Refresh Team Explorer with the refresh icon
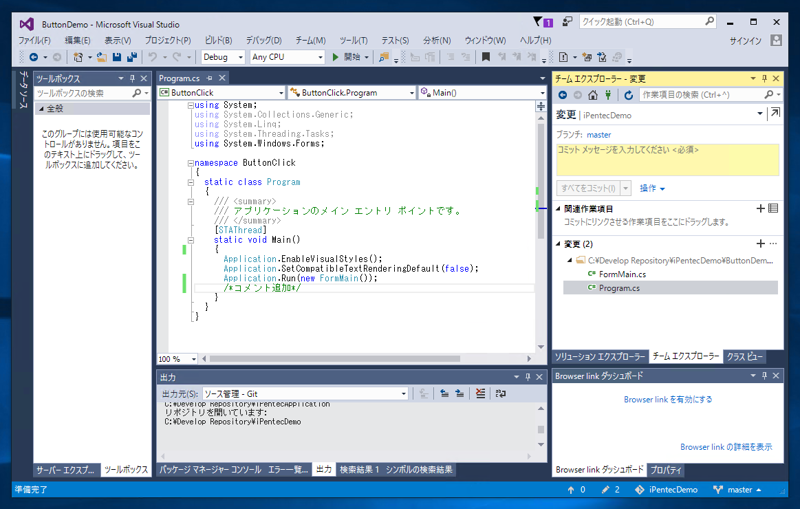Image resolution: width=800 pixels, height=509 pixels. [629, 95]
